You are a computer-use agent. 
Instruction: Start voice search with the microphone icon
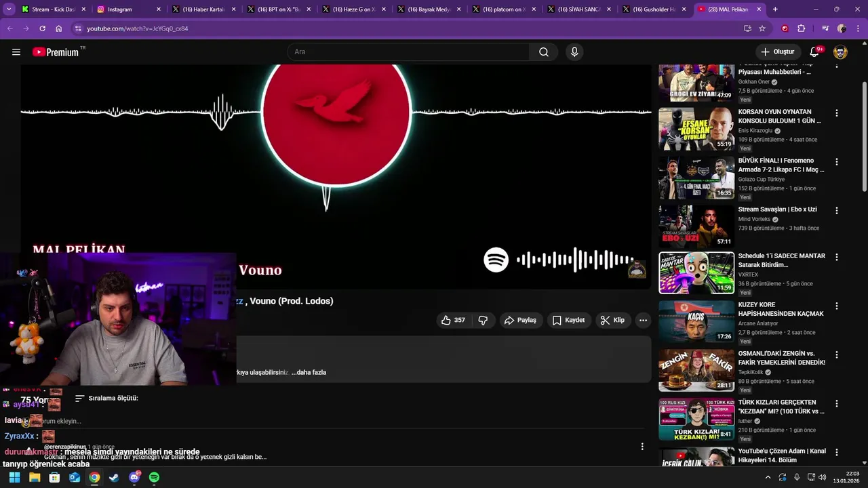tap(574, 52)
